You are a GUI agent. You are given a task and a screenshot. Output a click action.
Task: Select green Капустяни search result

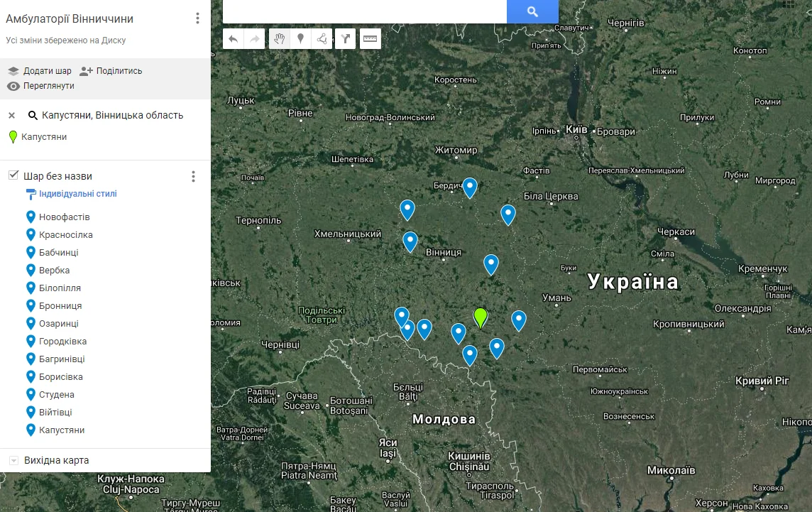[38, 137]
